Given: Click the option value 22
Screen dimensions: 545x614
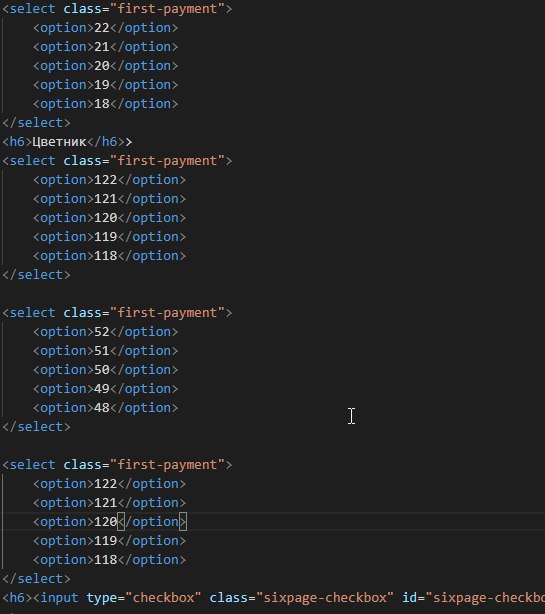Looking at the screenshot, I should click(x=102, y=28).
